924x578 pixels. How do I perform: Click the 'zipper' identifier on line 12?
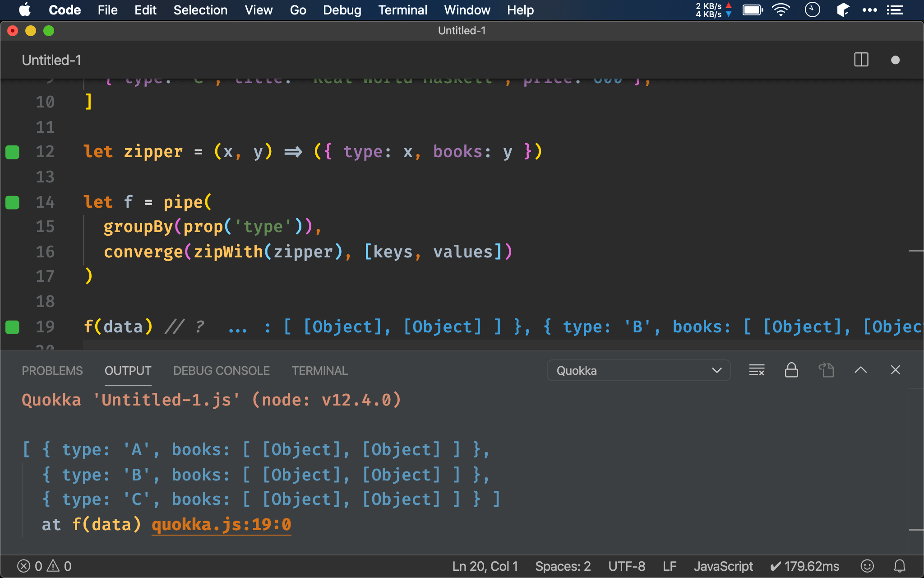coord(153,152)
